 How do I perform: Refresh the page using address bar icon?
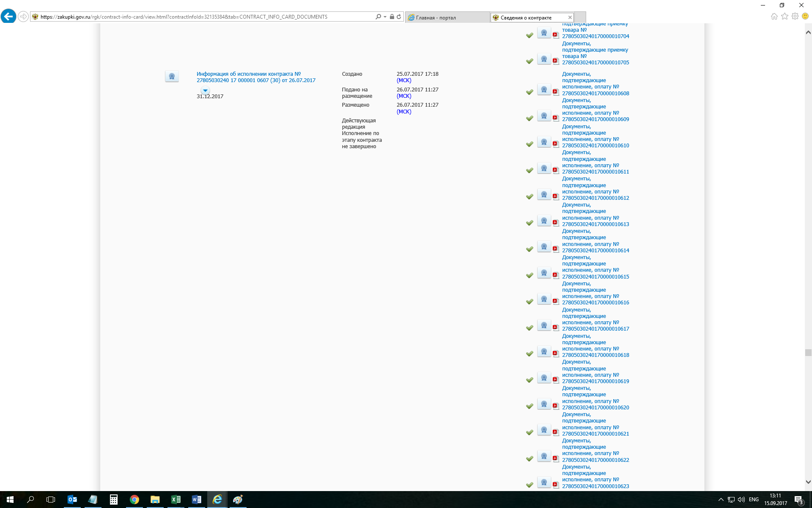point(399,17)
